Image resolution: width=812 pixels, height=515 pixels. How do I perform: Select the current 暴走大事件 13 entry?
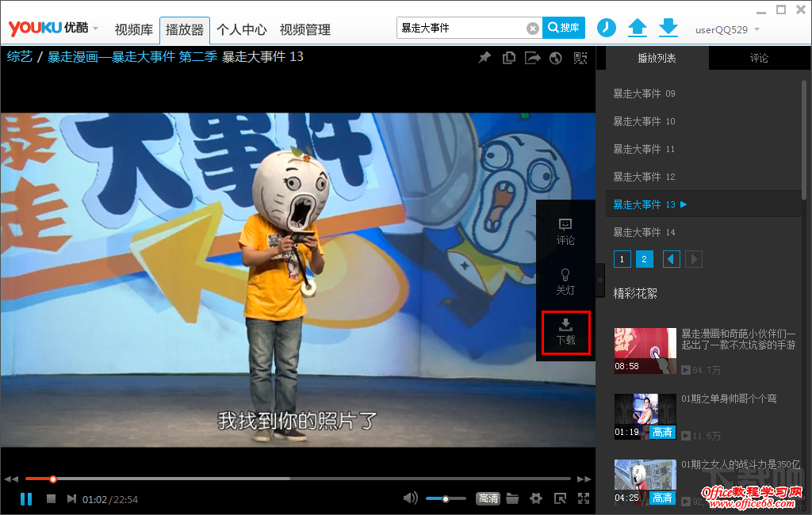[703, 204]
